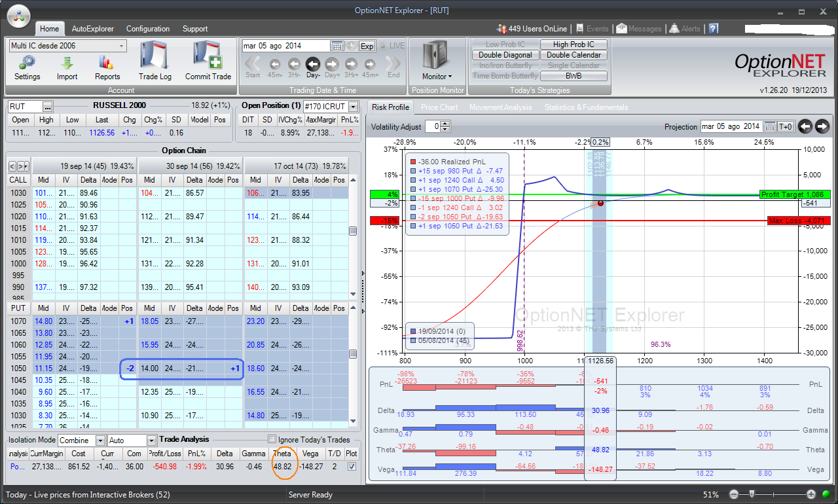
Task: Open the Settings gear icon
Action: tap(27, 63)
